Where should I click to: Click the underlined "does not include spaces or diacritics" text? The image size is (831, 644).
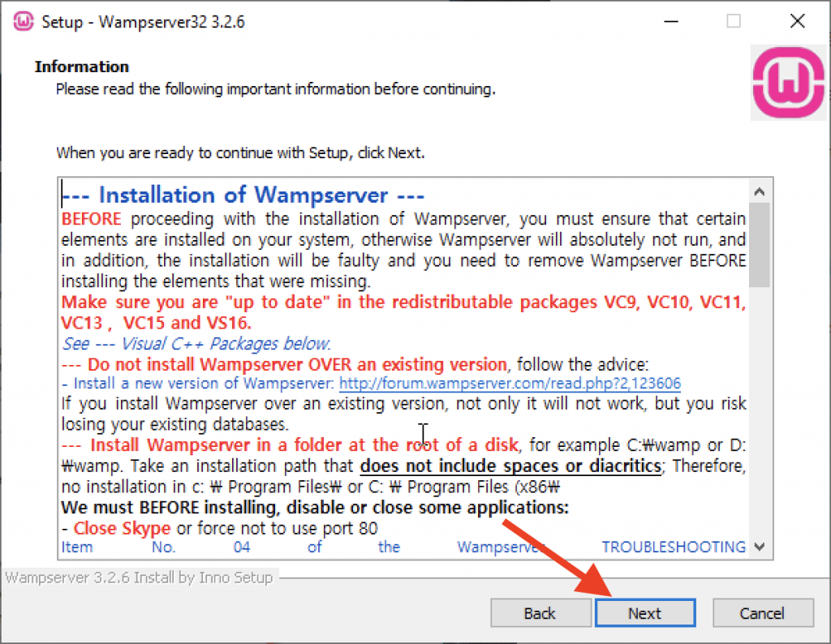pyautogui.click(x=510, y=466)
